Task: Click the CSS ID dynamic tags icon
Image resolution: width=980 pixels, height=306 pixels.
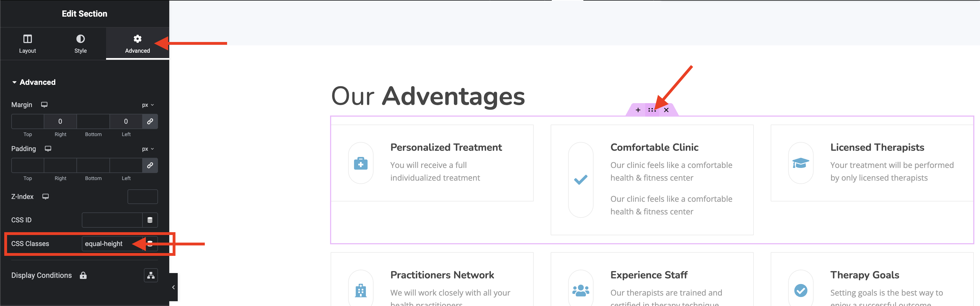Action: coord(150,220)
